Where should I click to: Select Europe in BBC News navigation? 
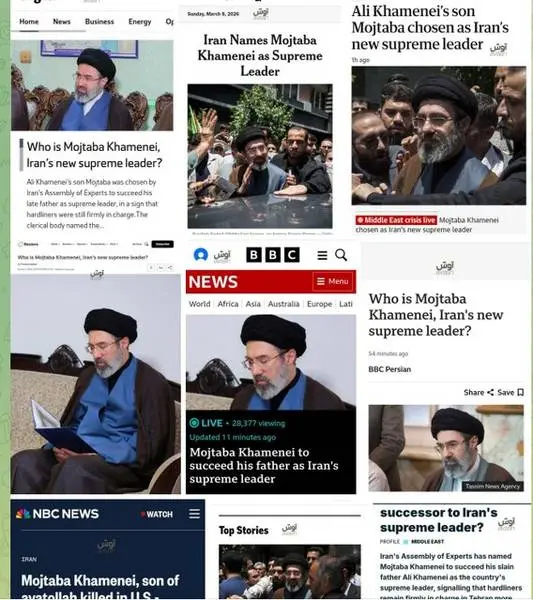[x=319, y=304]
